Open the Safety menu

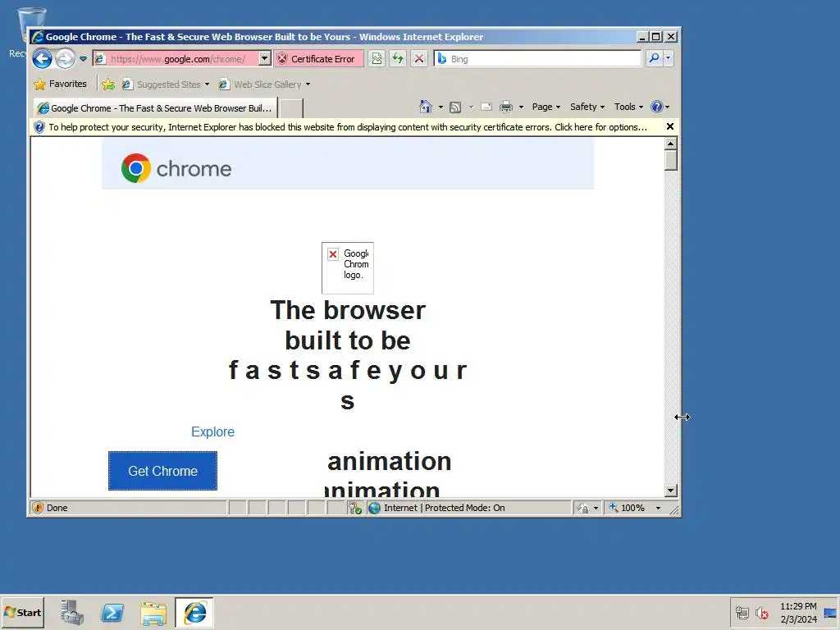(x=587, y=107)
